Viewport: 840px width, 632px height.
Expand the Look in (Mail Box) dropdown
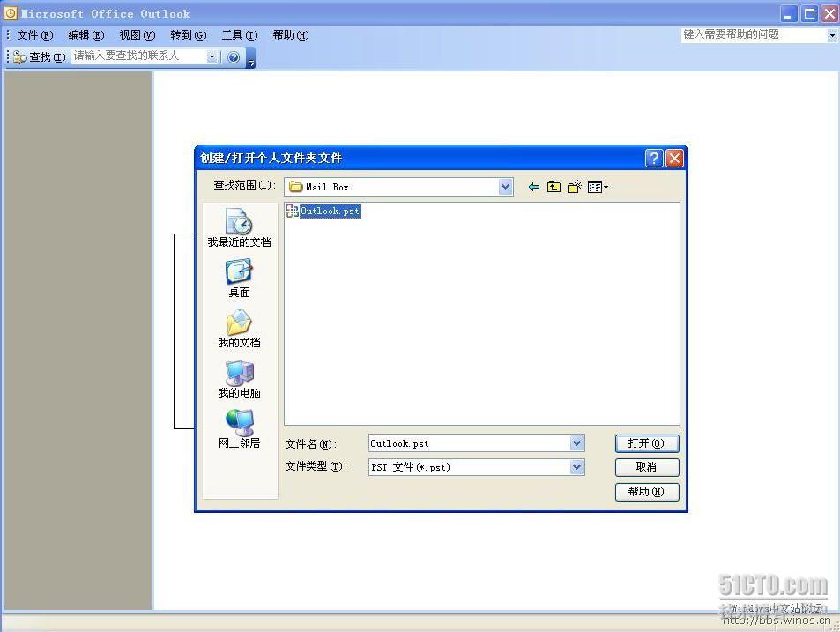coord(505,187)
